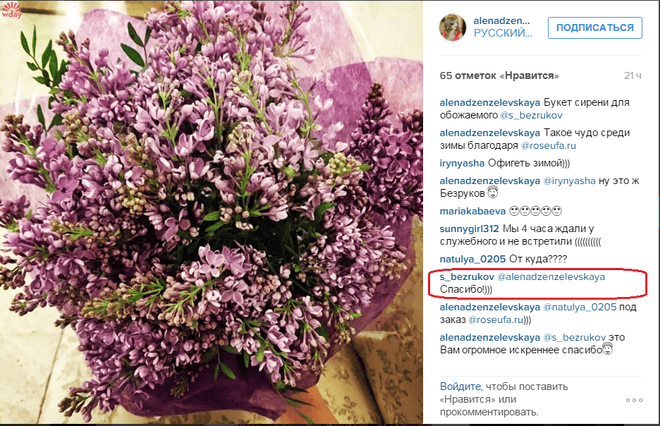The image size is (660, 426).
Task: Open the alenadzen profile avatar picture
Action: tap(452, 27)
